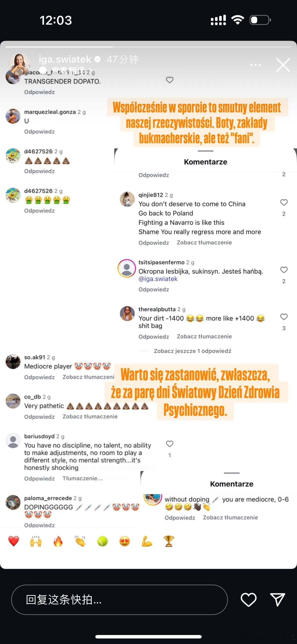Toggle like on the bariusdoyd comment

170,444
